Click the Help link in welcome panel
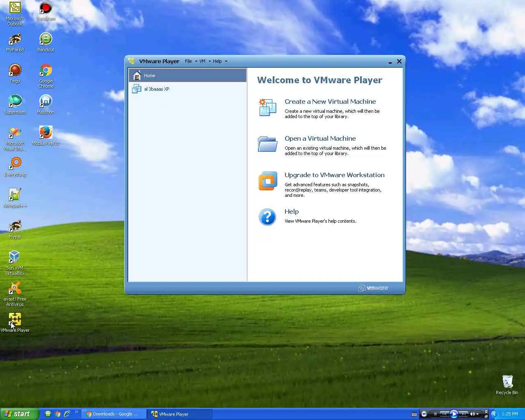Screen dimensions: 525x420 click(x=292, y=212)
